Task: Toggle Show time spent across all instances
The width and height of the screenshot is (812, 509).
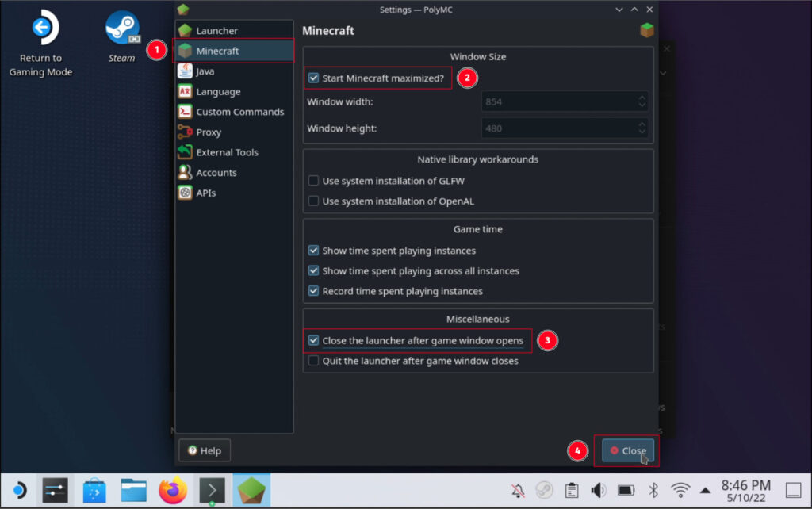Action: 313,271
